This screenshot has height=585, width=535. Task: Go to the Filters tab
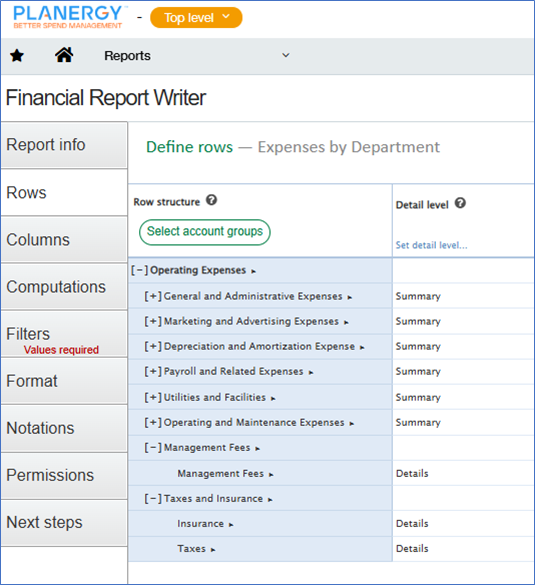coord(64,334)
